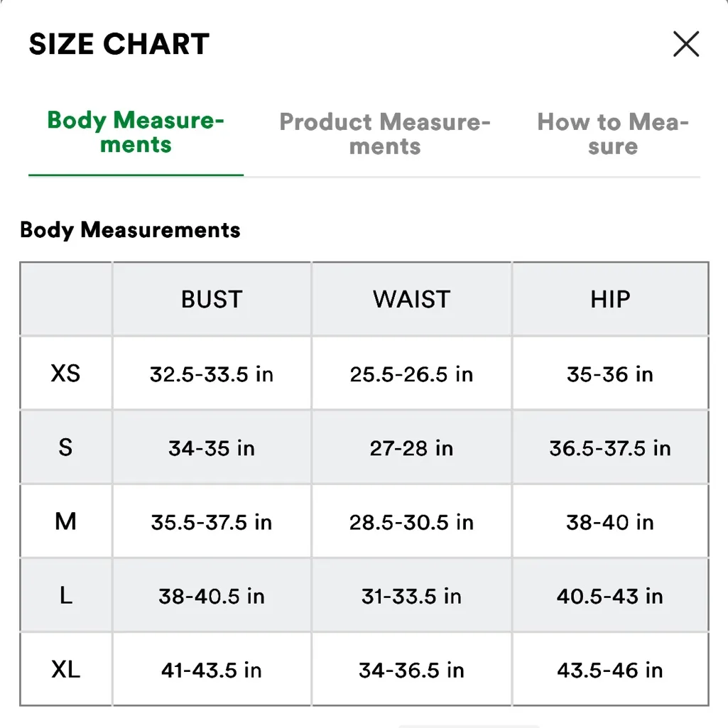Select the L bust cell 38-40.5 in

212,597
